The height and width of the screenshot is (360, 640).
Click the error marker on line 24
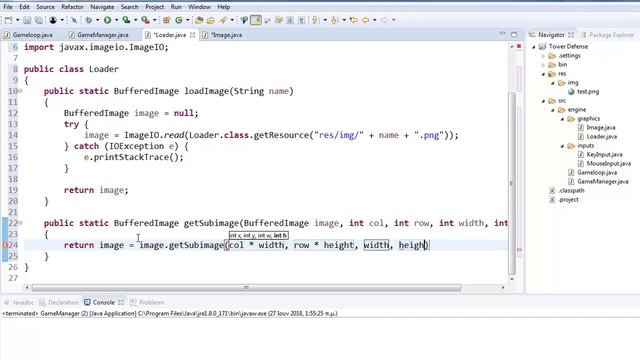pos(5,245)
